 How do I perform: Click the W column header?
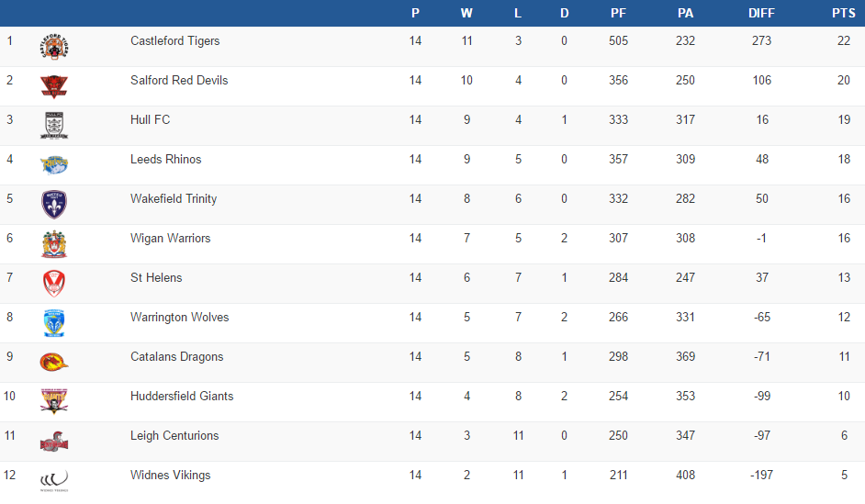(466, 13)
